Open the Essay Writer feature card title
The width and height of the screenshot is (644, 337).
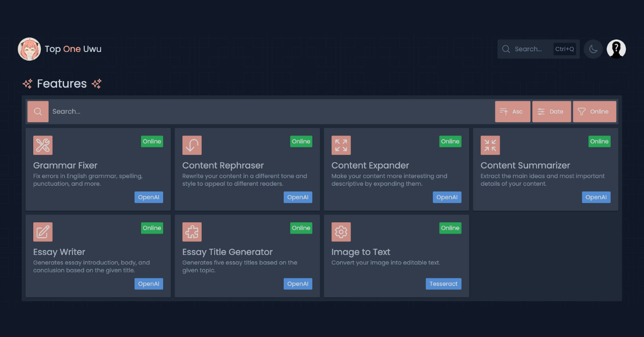click(59, 252)
